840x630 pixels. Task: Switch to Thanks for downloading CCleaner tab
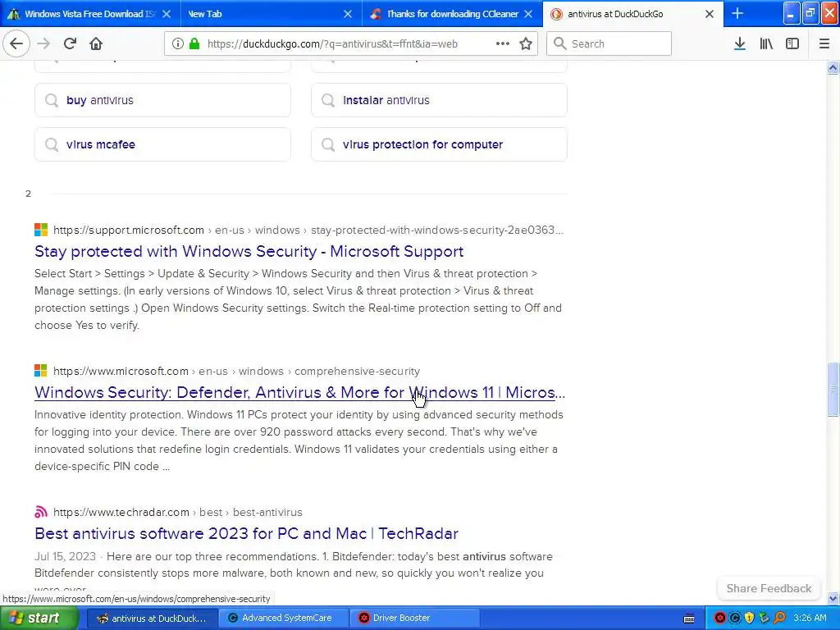[x=452, y=14]
